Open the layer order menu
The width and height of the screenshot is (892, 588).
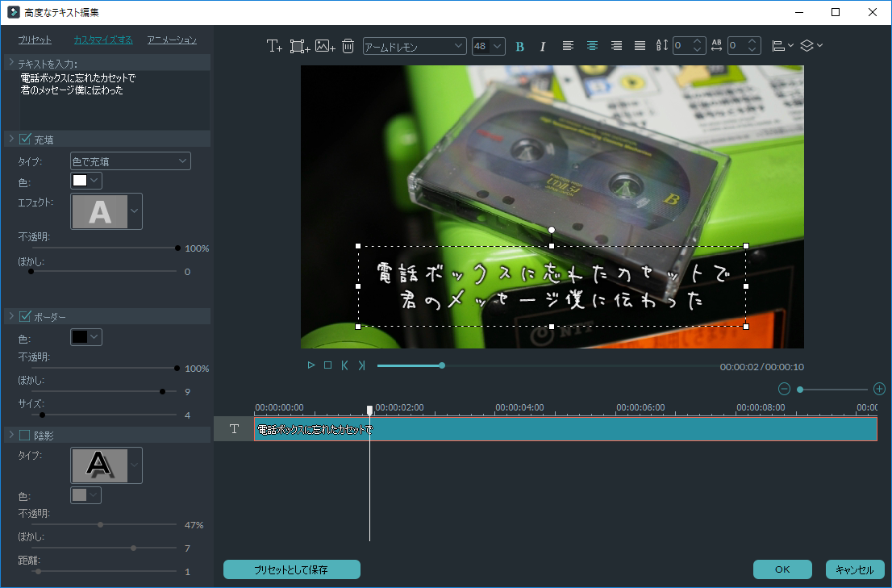(811, 45)
